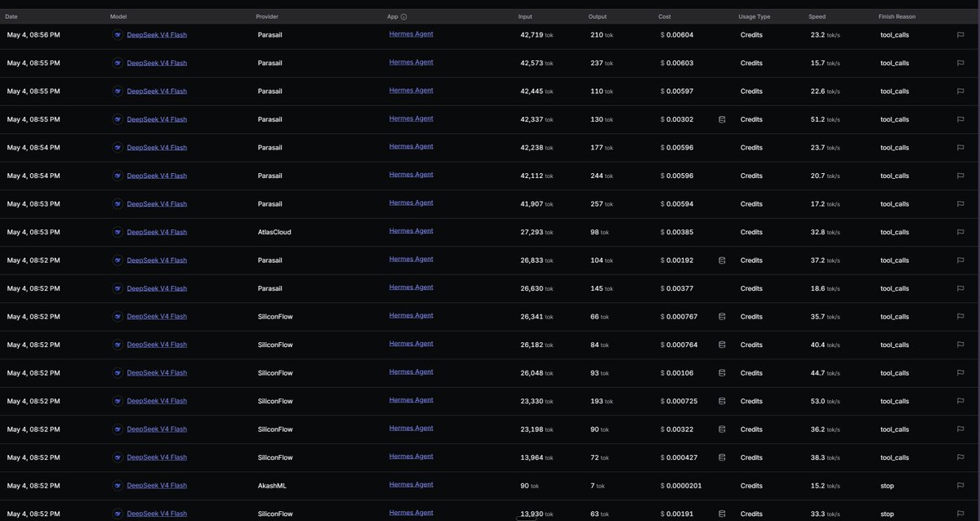Viewport: 980px width, 521px height.
Task: Click the Usage Type column header
Action: click(x=755, y=16)
